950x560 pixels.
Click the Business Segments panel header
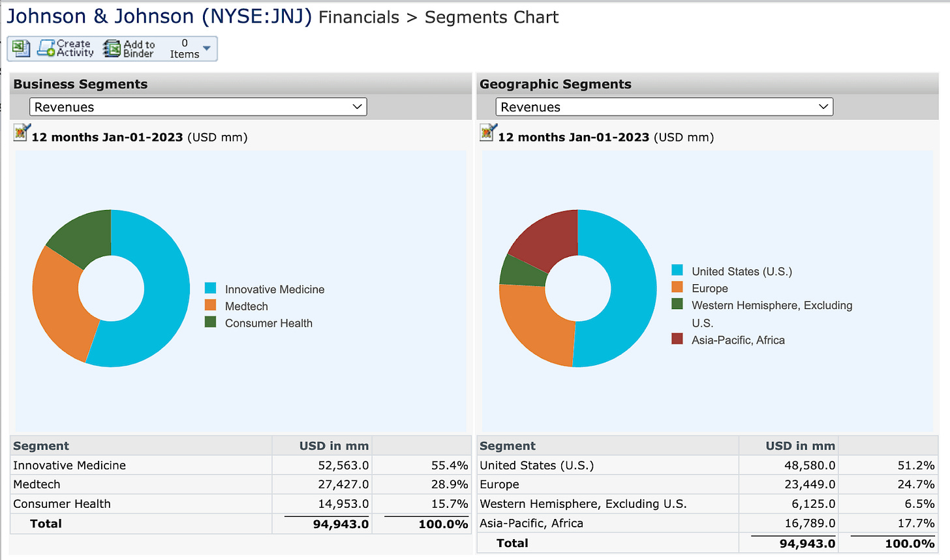[x=241, y=84]
